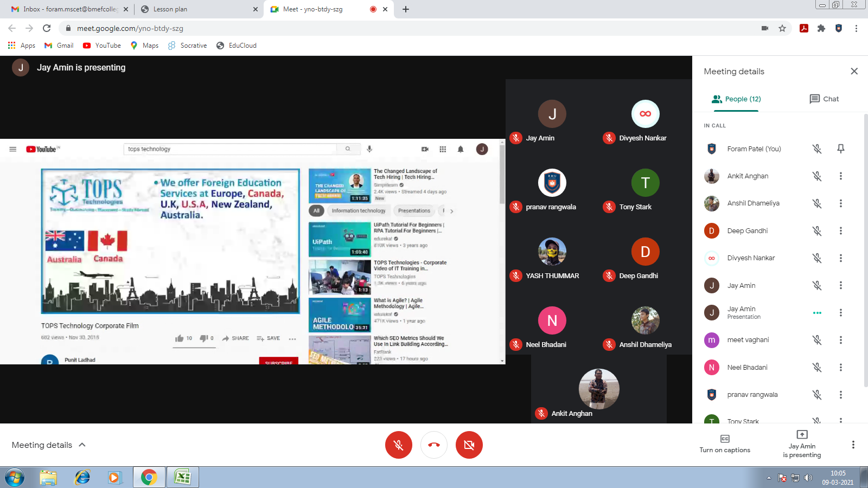This screenshot has height=488, width=868.
Task: Click camera permission icon in address bar
Action: (x=765, y=28)
